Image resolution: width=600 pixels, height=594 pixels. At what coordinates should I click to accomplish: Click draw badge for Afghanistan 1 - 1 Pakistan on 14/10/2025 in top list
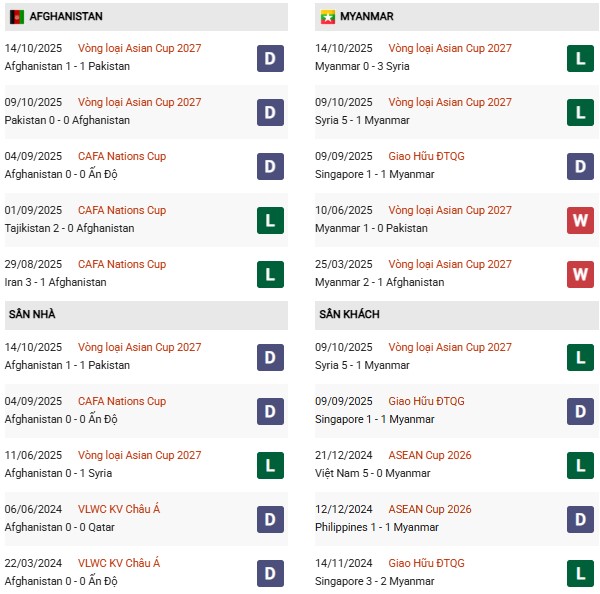pos(269,58)
